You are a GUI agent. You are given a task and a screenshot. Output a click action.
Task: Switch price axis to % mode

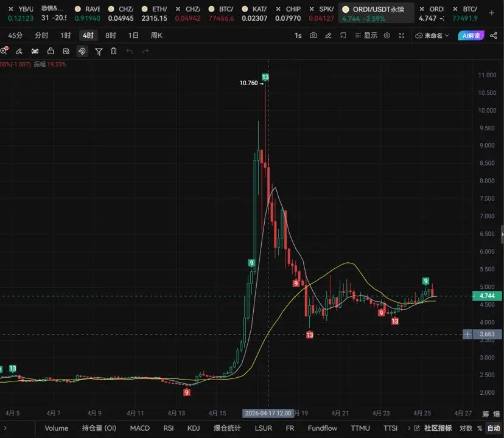click(480, 428)
